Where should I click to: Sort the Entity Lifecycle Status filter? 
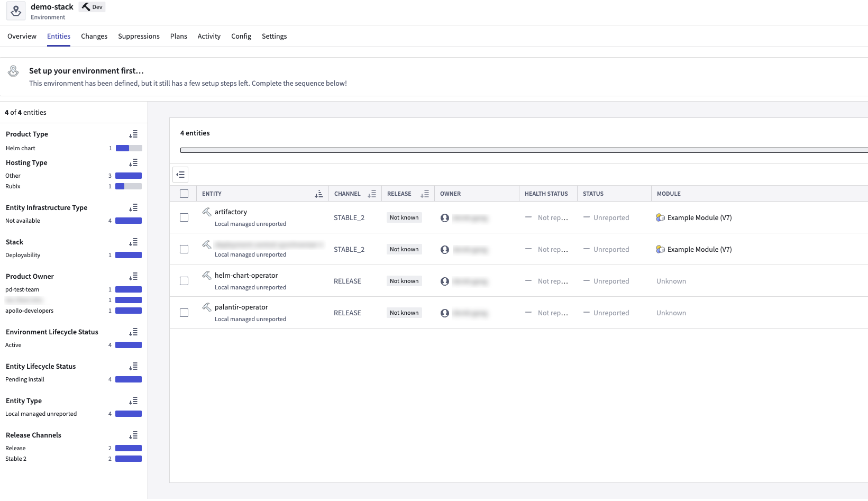click(x=133, y=367)
